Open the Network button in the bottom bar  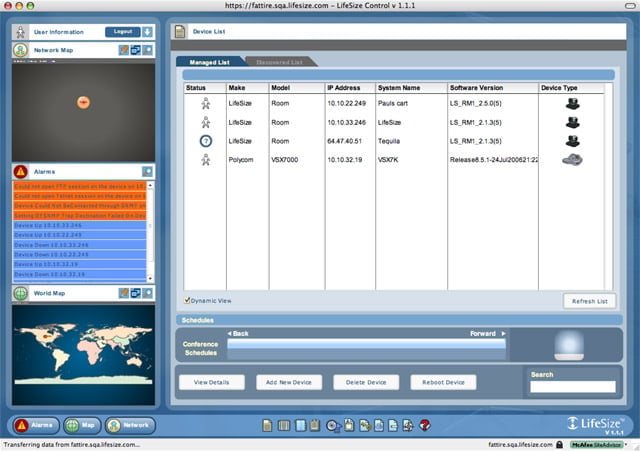(x=130, y=425)
